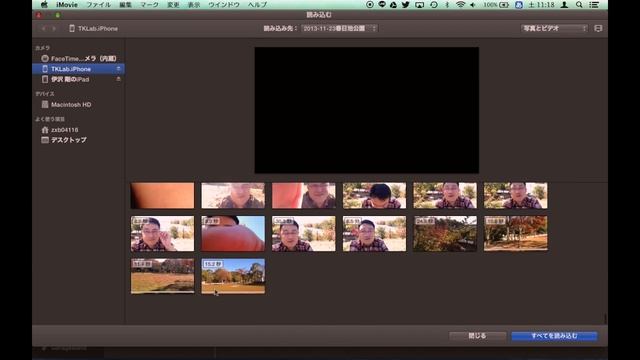640x360 pixels.
Task: Select clip of red trees over ground
Action: pyautogui.click(x=516, y=234)
